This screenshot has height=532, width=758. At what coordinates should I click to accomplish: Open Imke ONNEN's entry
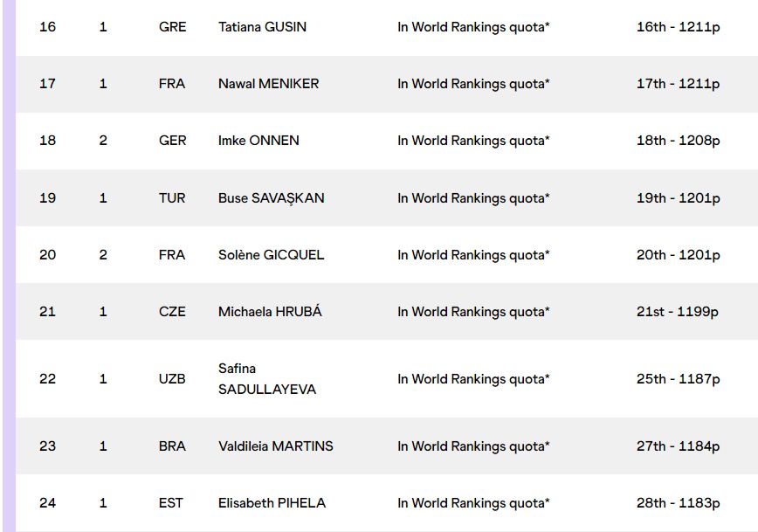click(258, 141)
